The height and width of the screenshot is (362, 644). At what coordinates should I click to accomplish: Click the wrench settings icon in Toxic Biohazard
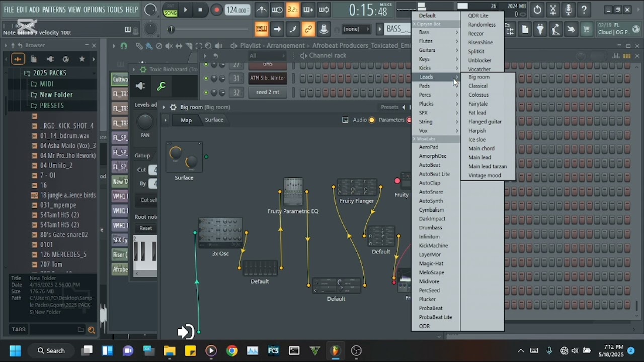pos(162,86)
